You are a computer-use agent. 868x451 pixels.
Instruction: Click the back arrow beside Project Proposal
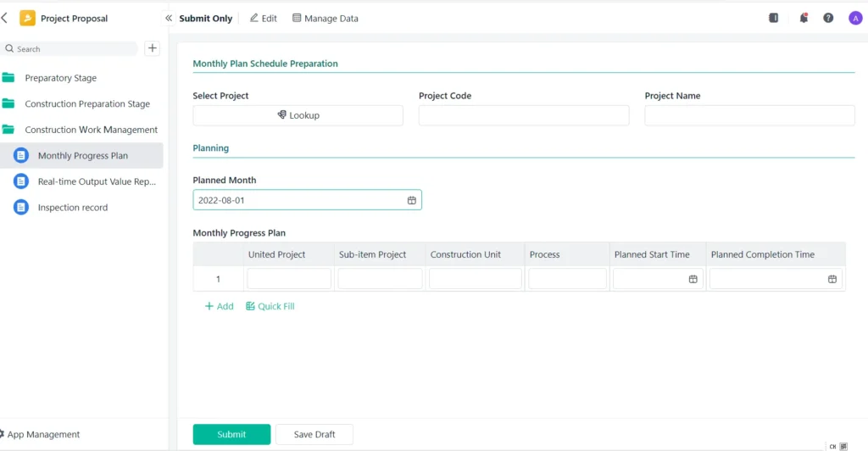(5, 18)
